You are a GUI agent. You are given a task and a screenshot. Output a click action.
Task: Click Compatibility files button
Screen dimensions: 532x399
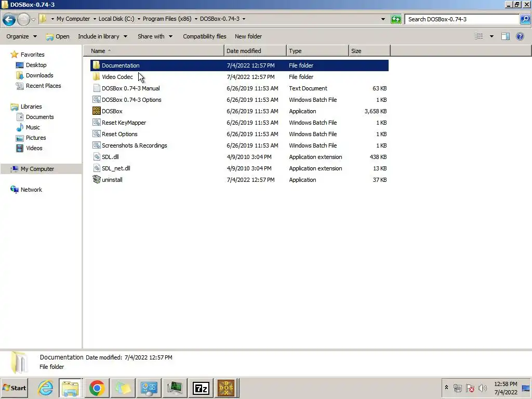tap(205, 36)
